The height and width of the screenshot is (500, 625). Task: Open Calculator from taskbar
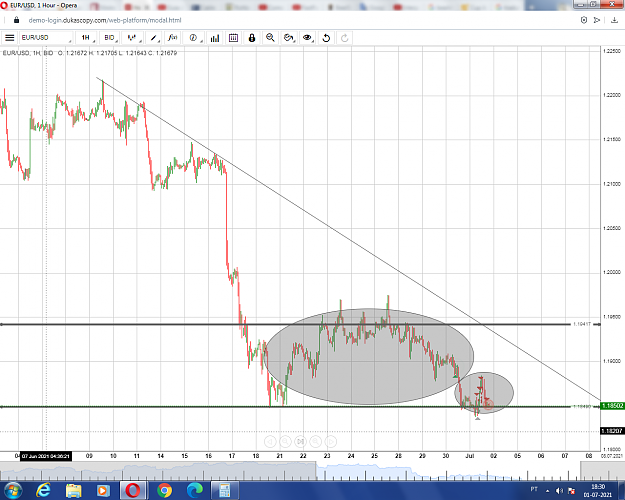click(224, 490)
